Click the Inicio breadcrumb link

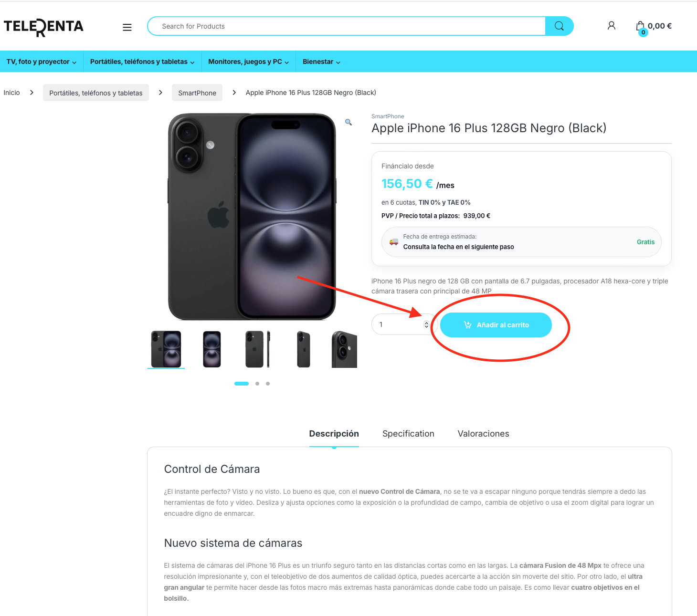pos(12,93)
